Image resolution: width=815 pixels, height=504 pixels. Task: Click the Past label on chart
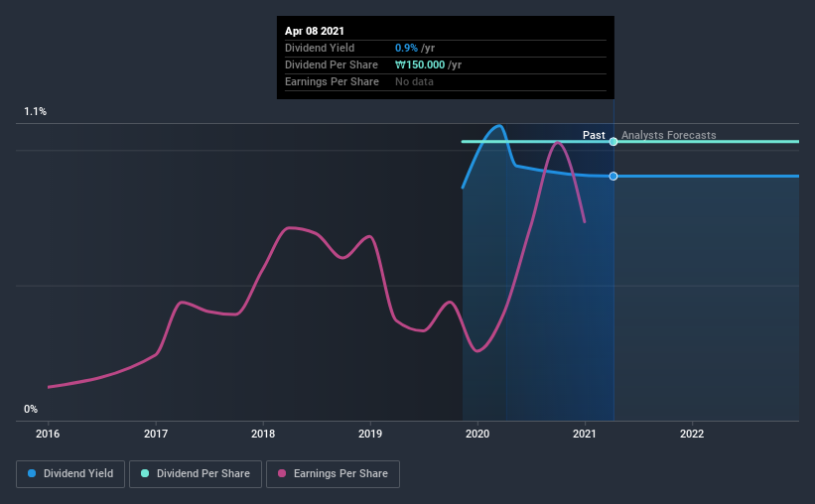click(x=594, y=135)
